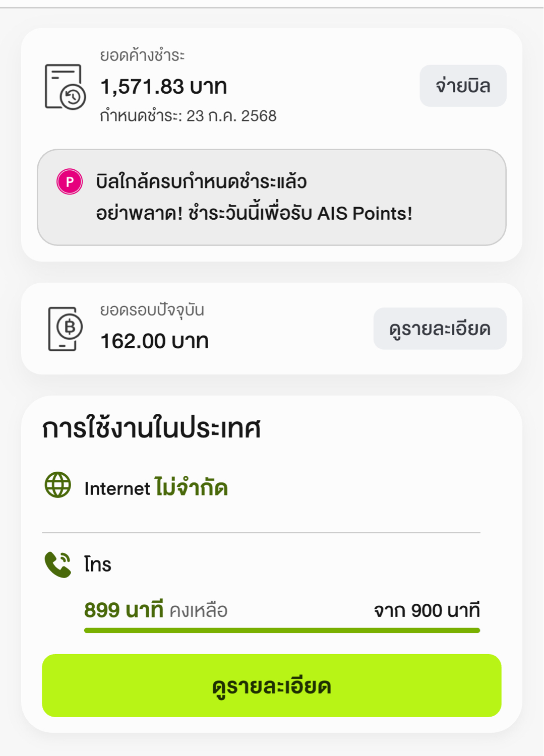Tap the Internet globe icon

[58, 485]
